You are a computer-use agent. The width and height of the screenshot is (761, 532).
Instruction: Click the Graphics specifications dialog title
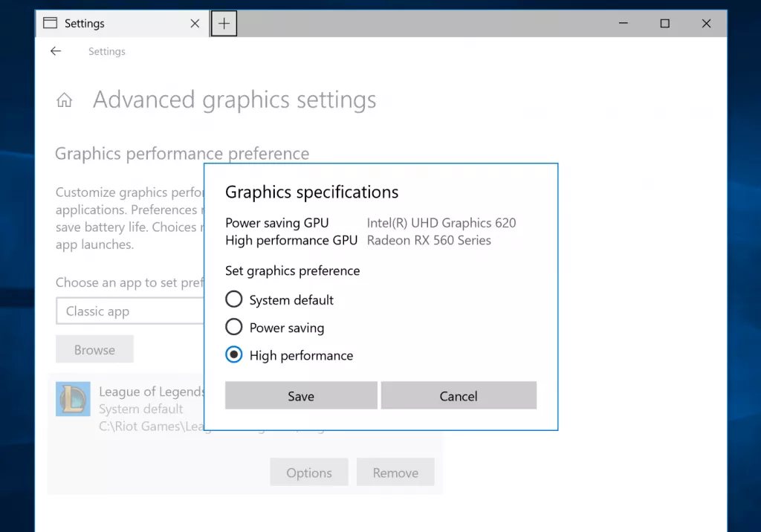311,192
